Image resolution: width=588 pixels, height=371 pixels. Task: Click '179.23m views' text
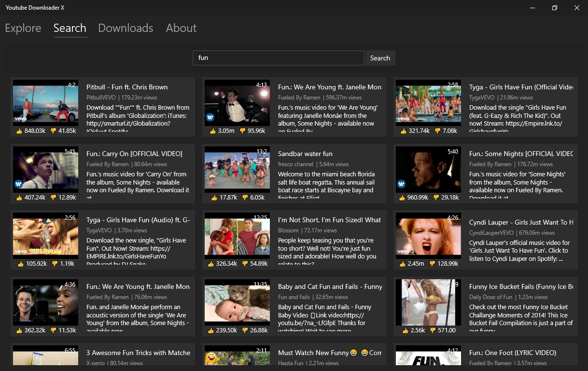(139, 98)
